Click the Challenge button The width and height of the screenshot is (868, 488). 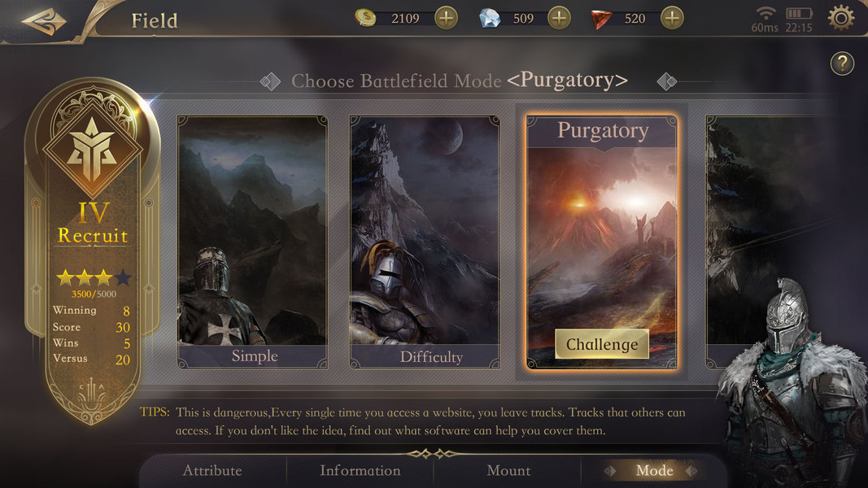(x=602, y=344)
